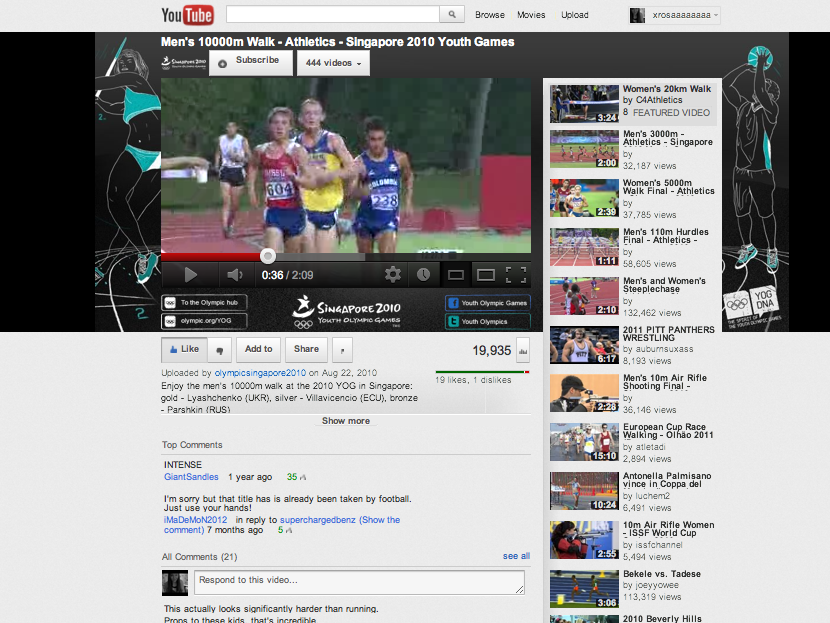Click the 19,935 view count
830x623 pixels.
(x=492, y=350)
